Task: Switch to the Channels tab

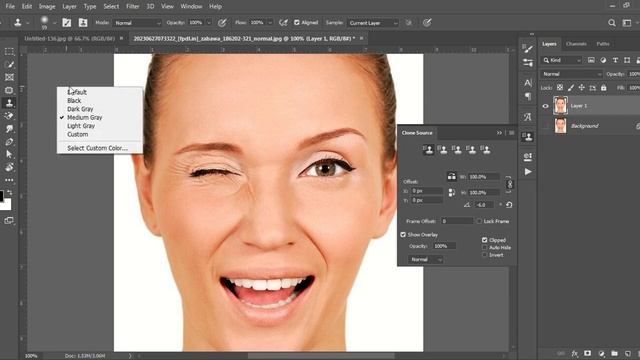Action: pyautogui.click(x=576, y=44)
